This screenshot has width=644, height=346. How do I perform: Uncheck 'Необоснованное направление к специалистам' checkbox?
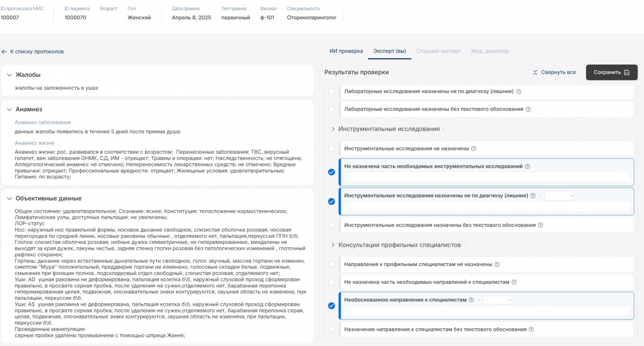331,306
